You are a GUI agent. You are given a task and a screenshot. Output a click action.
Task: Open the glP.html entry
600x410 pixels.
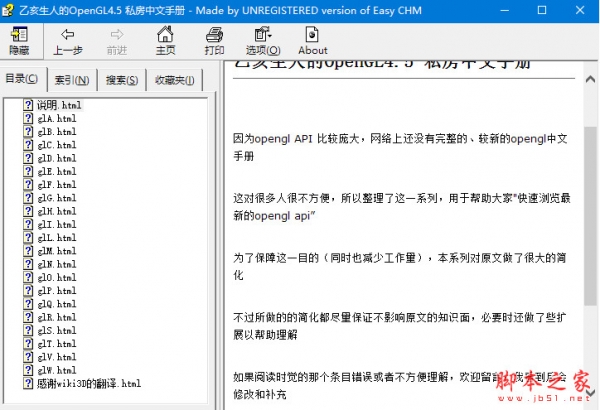pyautogui.click(x=57, y=291)
